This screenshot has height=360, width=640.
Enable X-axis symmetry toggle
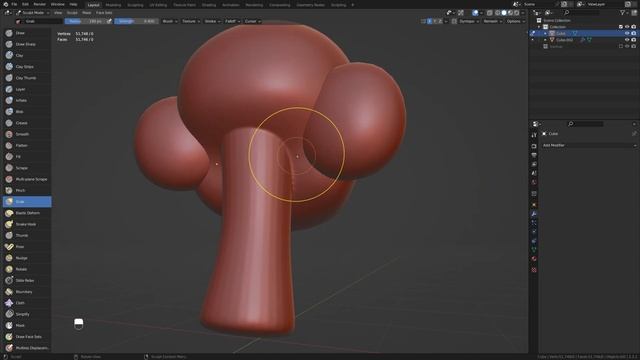point(429,21)
